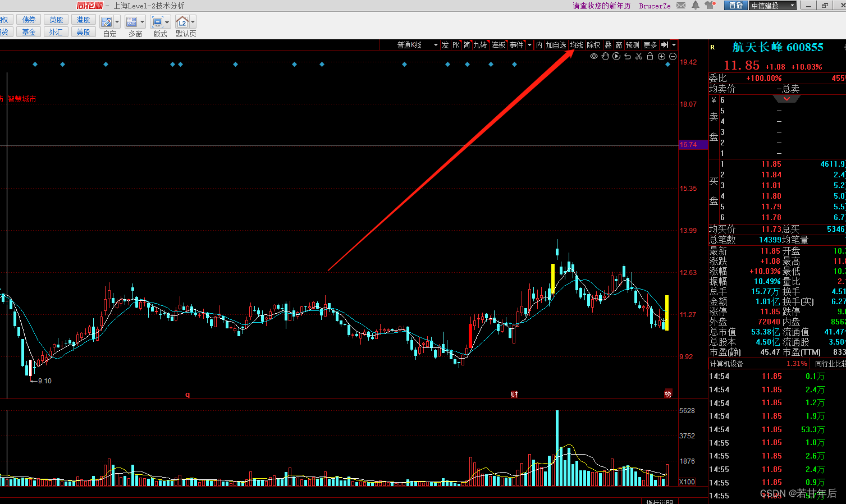Click the 同花顺 logo in title bar
Viewport: 846px width, 504px height.
pos(90,6)
